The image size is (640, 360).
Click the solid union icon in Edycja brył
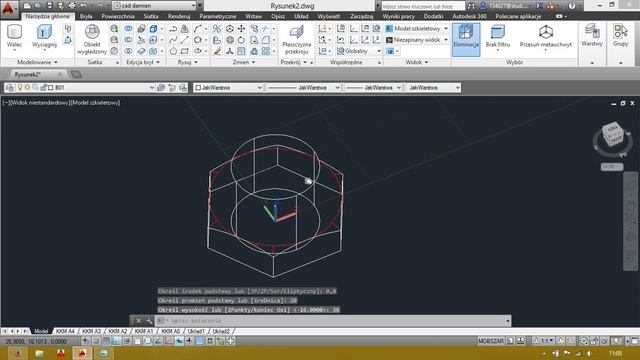128,29
